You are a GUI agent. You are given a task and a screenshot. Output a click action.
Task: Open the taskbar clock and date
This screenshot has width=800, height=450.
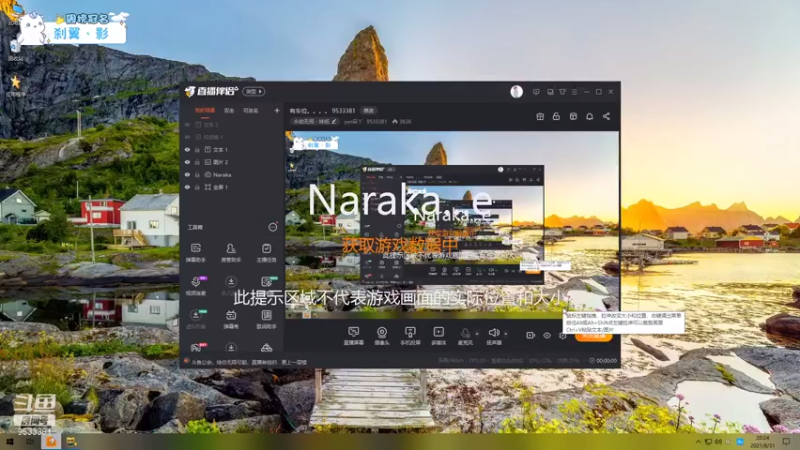(x=763, y=441)
